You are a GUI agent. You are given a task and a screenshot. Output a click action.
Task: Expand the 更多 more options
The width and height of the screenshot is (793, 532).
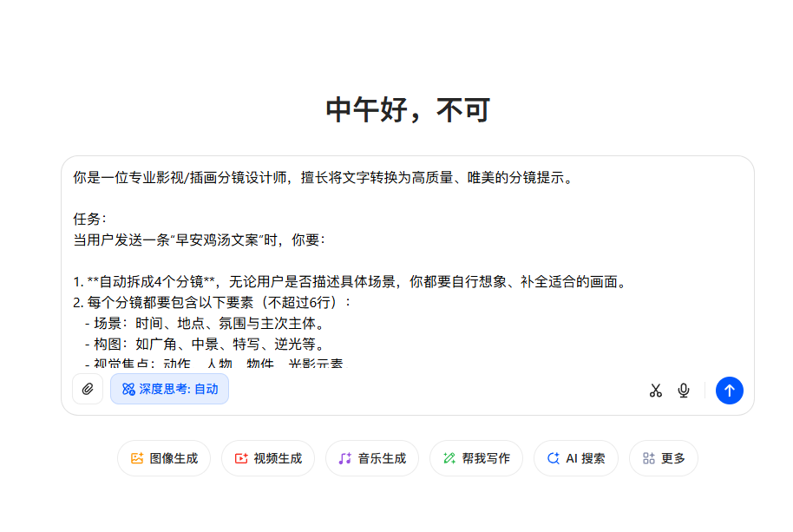(664, 458)
